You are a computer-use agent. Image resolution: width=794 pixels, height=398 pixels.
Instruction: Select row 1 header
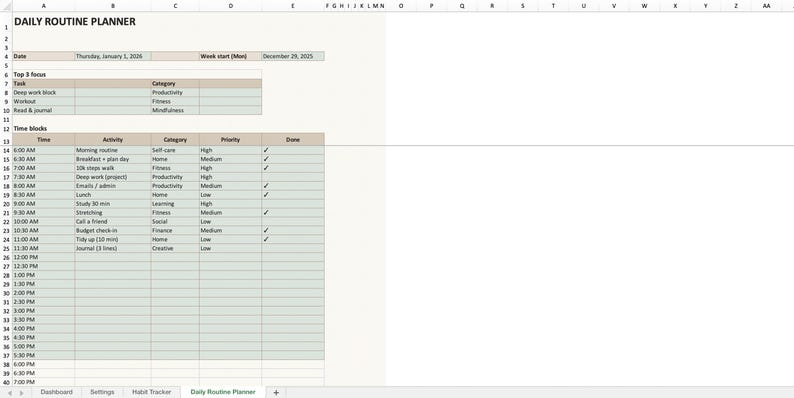point(6,23)
